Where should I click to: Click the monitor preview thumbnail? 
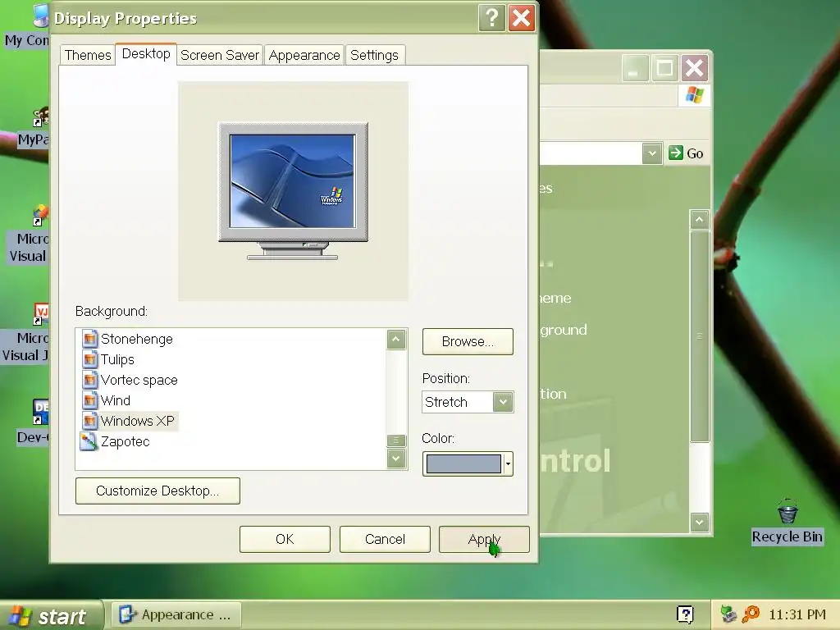click(x=293, y=190)
